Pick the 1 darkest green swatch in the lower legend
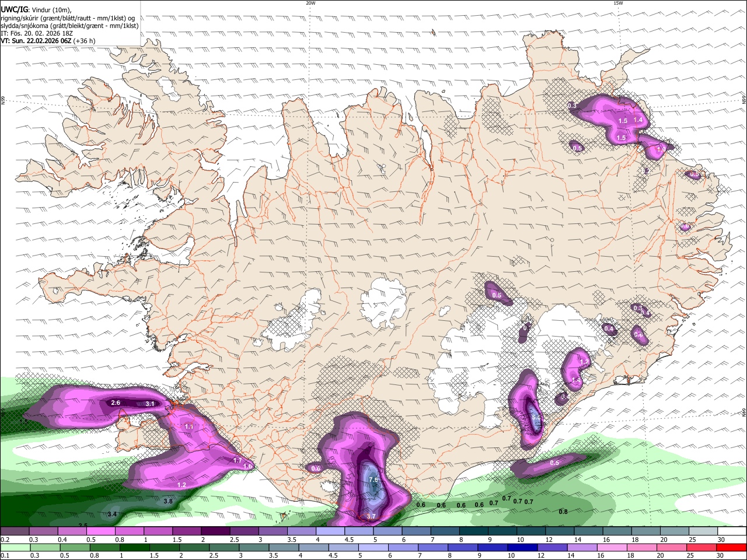The width and height of the screenshot is (747, 560). pyautogui.click(x=135, y=547)
